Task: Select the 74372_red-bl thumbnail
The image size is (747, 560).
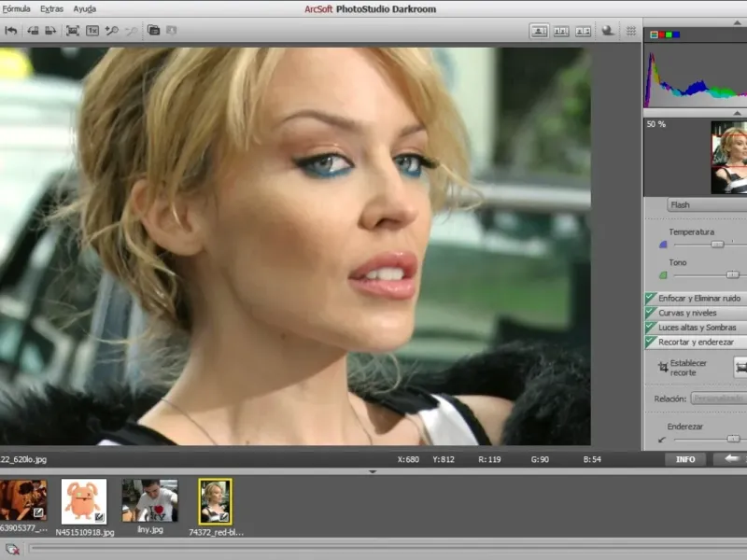Action: click(x=216, y=501)
